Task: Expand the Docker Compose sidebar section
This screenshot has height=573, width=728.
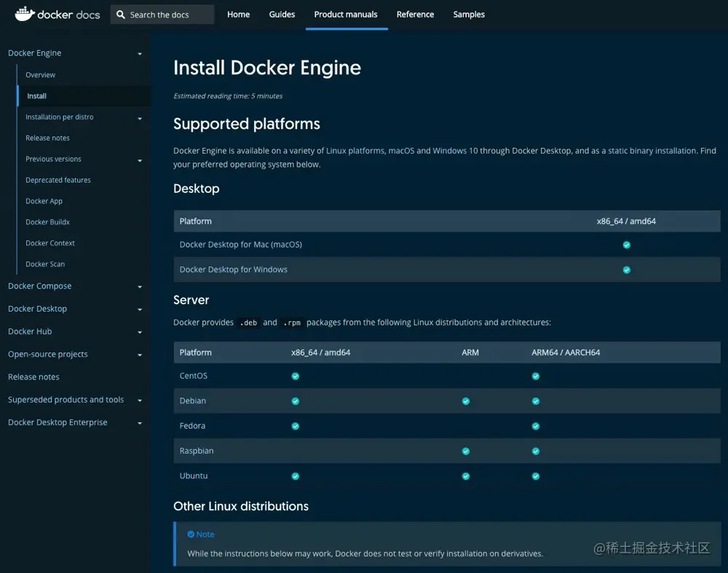Action: [x=139, y=286]
